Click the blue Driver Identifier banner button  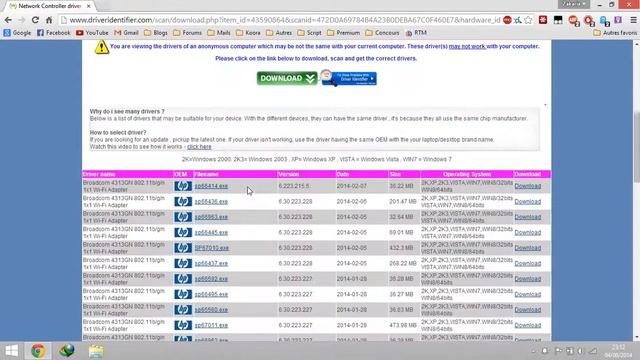[x=349, y=78]
